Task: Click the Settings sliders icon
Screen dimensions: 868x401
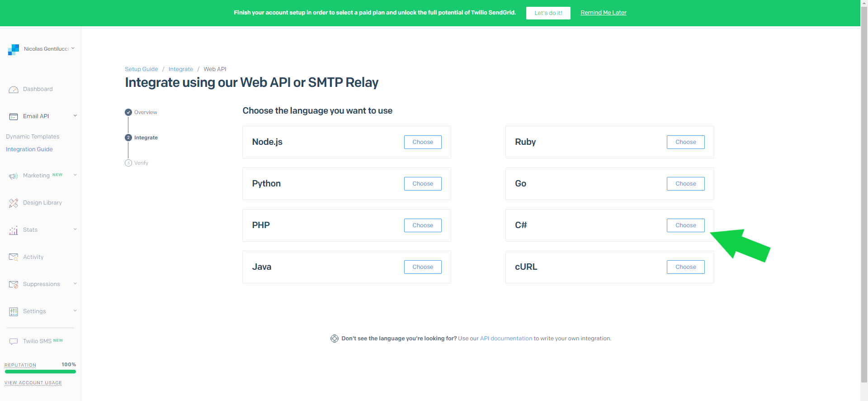Action: tap(14, 311)
